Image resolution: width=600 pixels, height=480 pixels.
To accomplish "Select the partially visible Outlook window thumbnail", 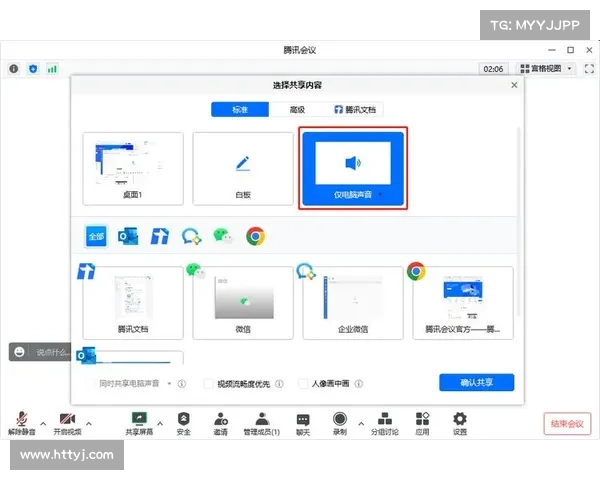I will click(133, 357).
